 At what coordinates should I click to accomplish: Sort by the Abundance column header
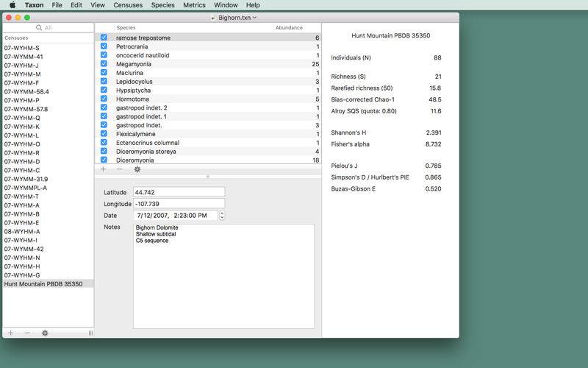coord(289,28)
